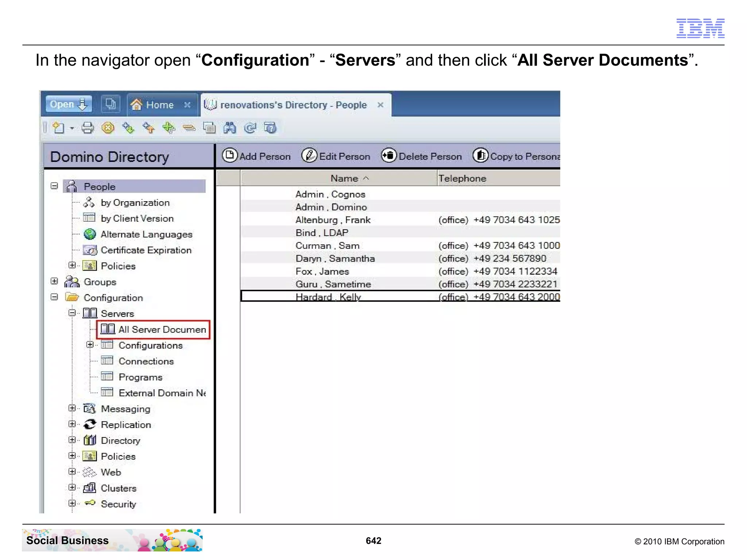The width and height of the screenshot is (747, 560).
Task: Expand the Security node
Action: [x=72, y=503]
